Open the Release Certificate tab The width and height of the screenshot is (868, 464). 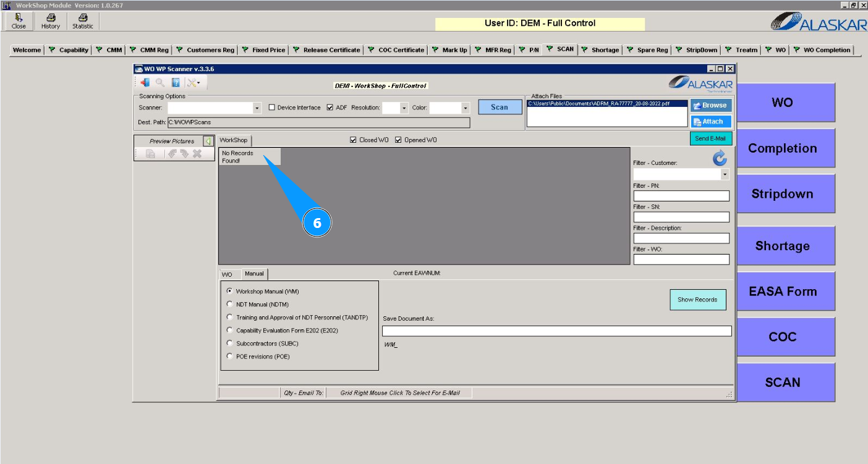(326, 50)
